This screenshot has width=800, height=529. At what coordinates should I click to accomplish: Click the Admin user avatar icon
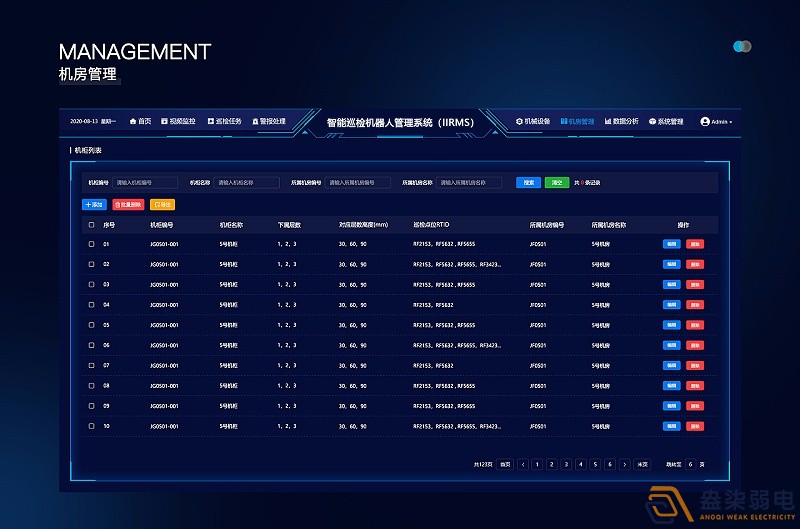pos(705,121)
